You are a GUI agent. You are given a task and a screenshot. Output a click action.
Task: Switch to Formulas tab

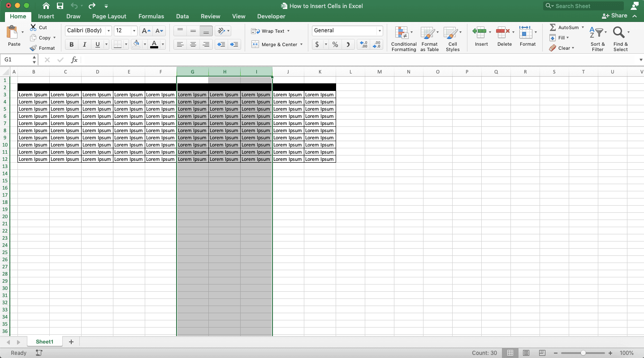(151, 16)
